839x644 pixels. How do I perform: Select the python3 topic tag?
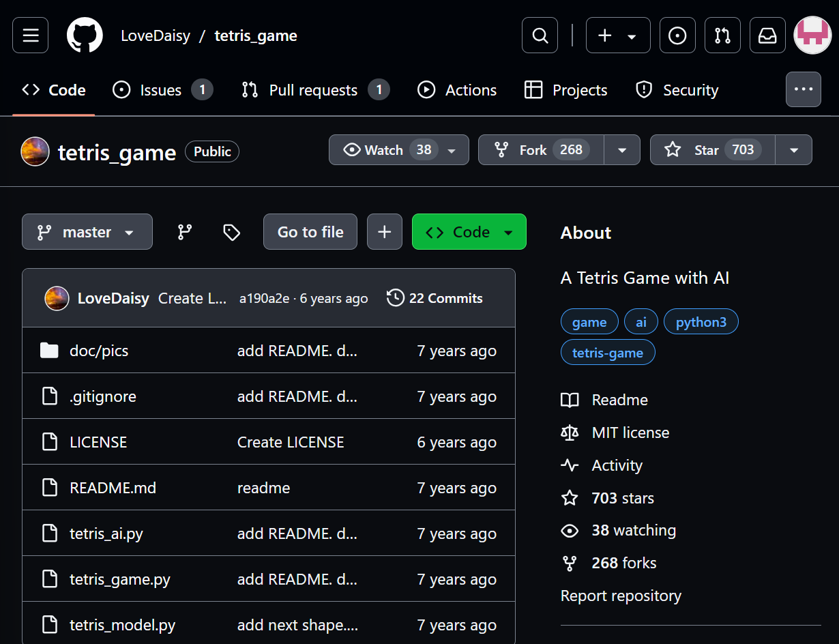[x=701, y=322]
